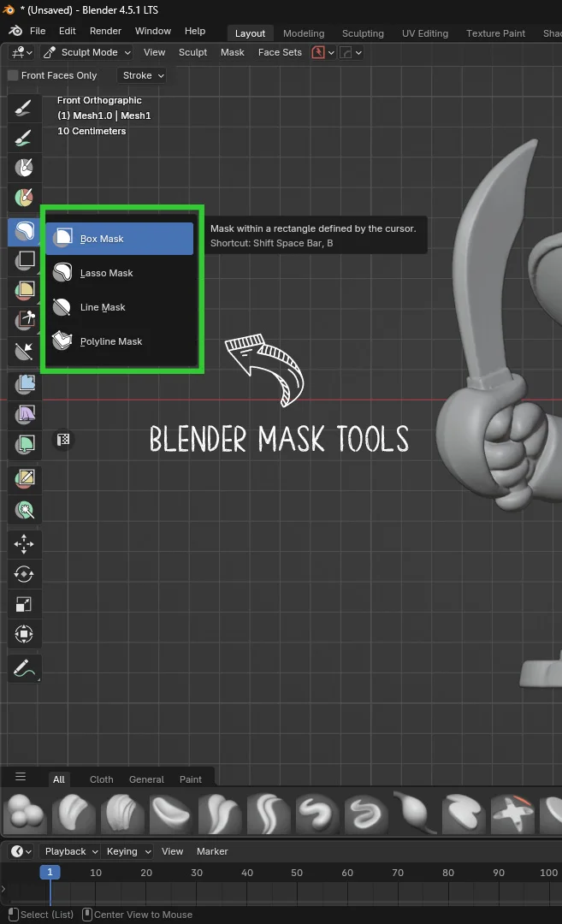Select the Scale tool

click(24, 604)
